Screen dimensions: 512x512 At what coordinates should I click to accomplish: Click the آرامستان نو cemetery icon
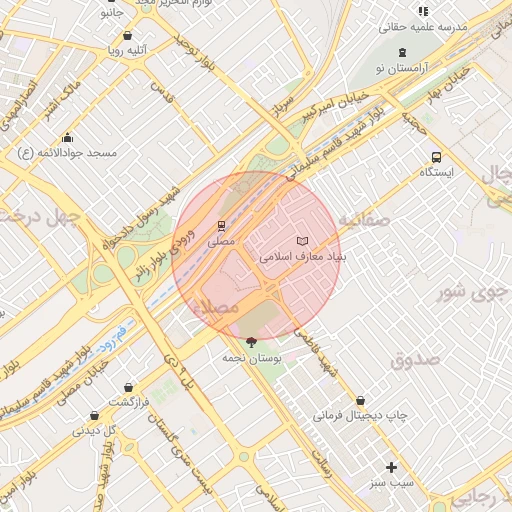pyautogui.click(x=403, y=52)
